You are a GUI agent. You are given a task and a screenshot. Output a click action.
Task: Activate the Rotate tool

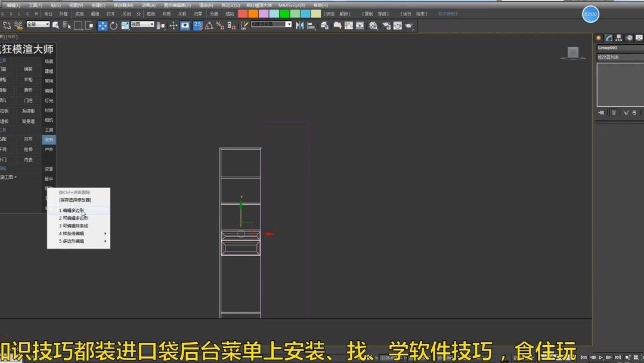pyautogui.click(x=113, y=26)
